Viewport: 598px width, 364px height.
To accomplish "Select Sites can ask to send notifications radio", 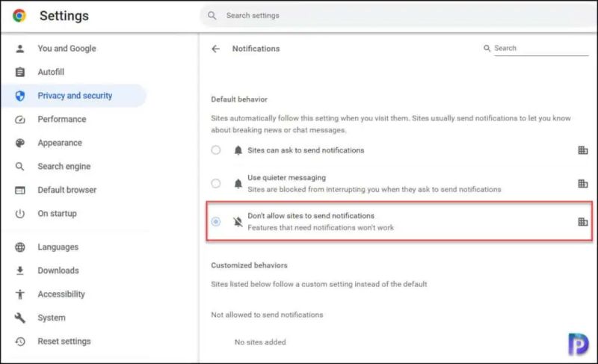I will [x=216, y=150].
